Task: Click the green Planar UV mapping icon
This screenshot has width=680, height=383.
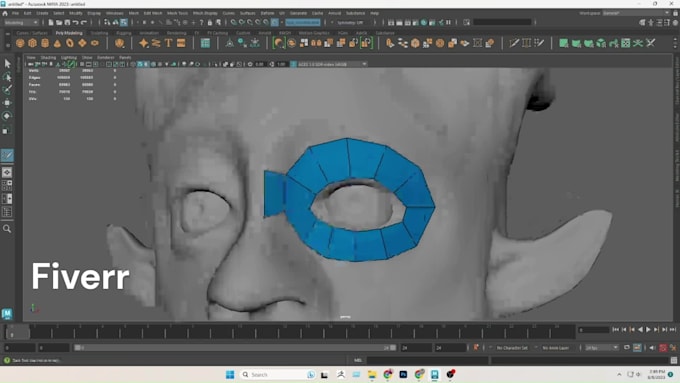Action: pyautogui.click(x=563, y=43)
